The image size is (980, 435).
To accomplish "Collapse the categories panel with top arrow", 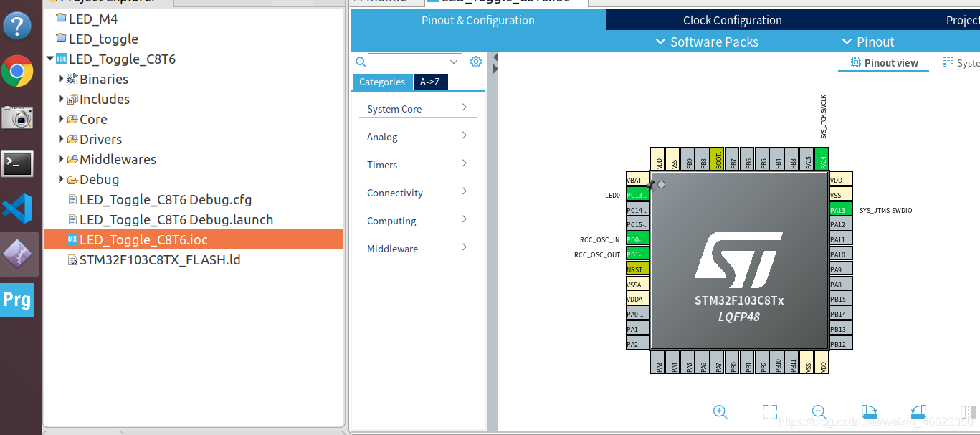I will pos(495,57).
